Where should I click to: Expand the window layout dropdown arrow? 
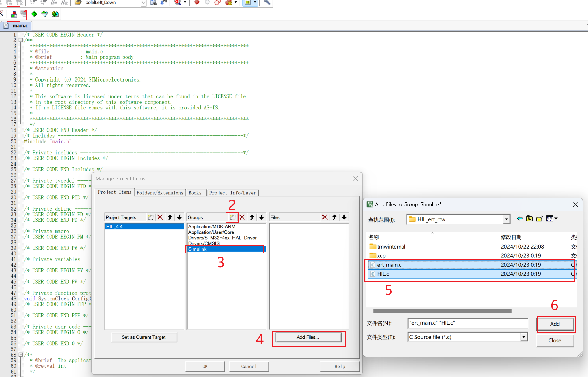click(x=255, y=2)
